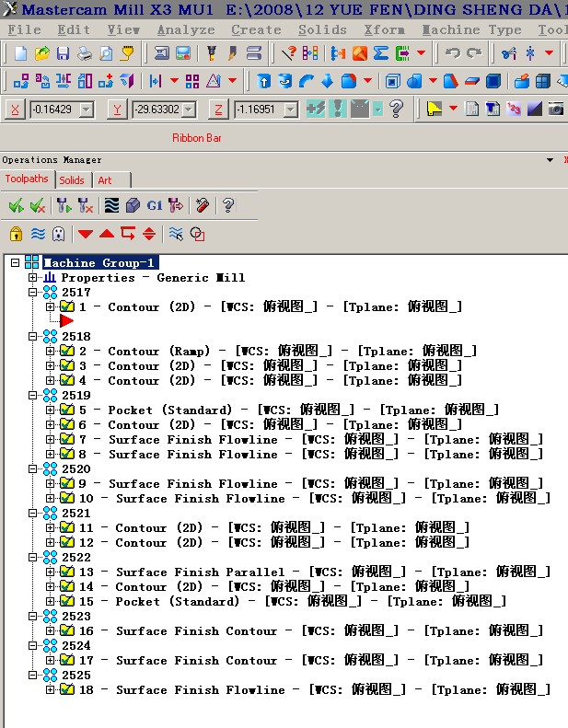Expand the Properties - Generic Mill node
Screen dimensions: 568x728
pyautogui.click(x=32, y=278)
